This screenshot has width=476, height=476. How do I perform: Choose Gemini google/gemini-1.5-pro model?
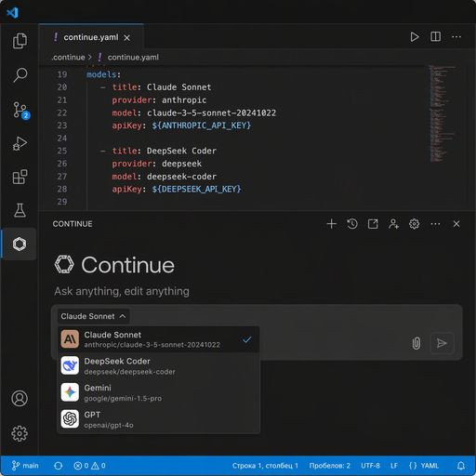158,392
